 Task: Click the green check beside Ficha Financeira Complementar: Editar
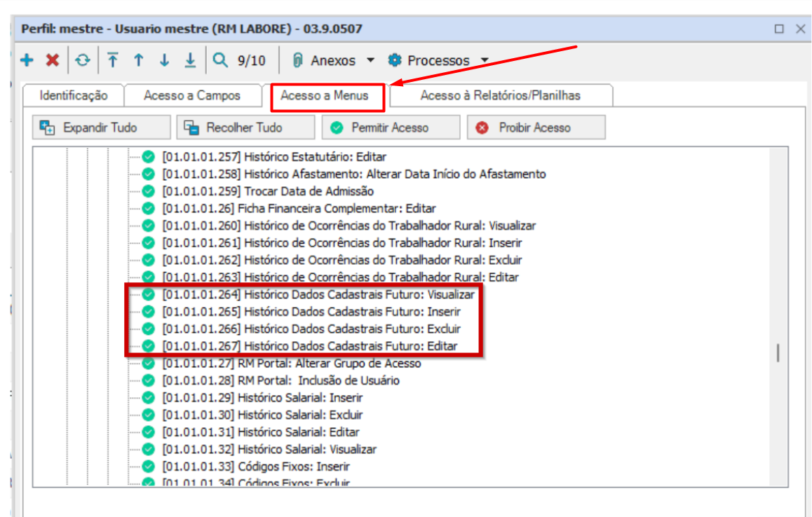tap(149, 208)
